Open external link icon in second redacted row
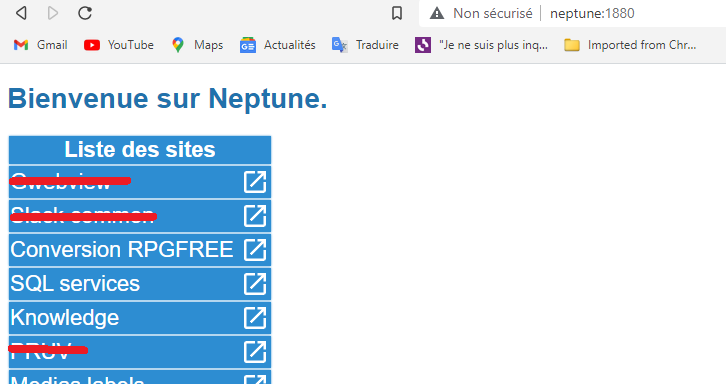Viewport: 726px width, 384px height. click(255, 216)
